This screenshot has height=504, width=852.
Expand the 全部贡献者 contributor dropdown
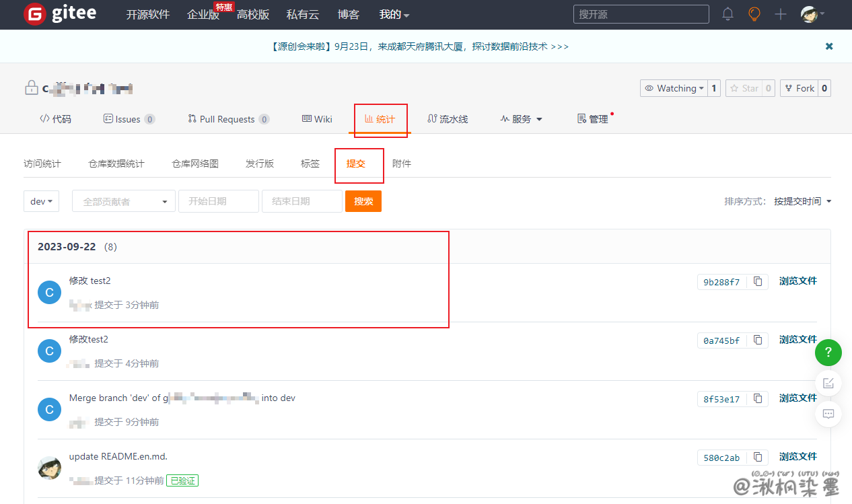point(123,201)
